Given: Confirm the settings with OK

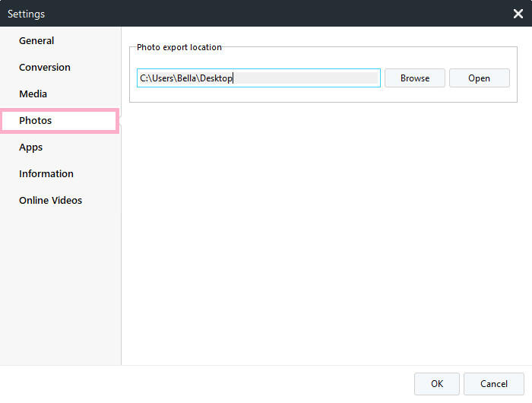Looking at the screenshot, I should 437,384.
